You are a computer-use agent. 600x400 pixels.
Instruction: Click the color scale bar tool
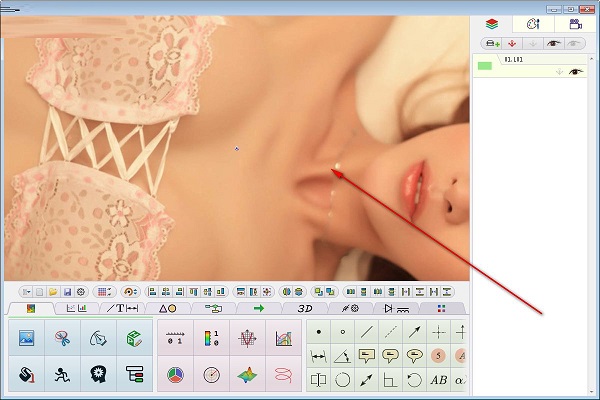[x=211, y=338]
